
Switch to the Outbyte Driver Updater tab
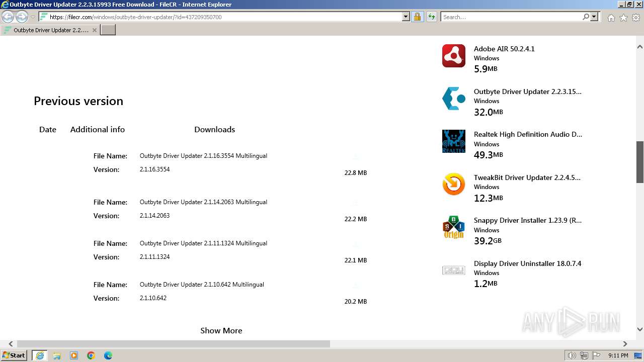pos(50,30)
